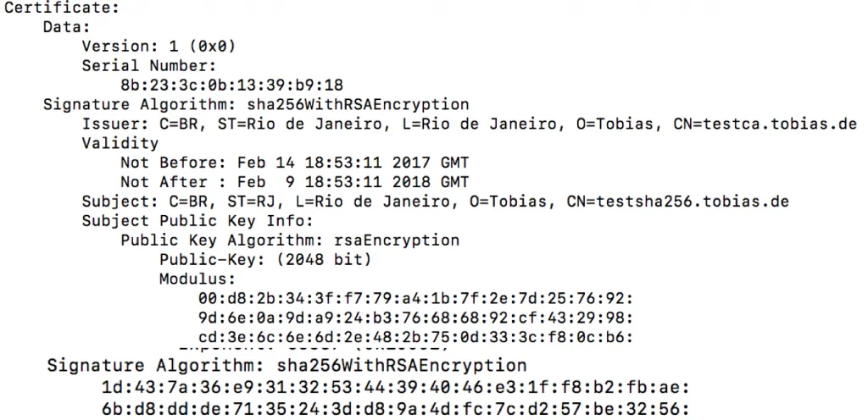Click the "Validity" label

tap(120, 143)
